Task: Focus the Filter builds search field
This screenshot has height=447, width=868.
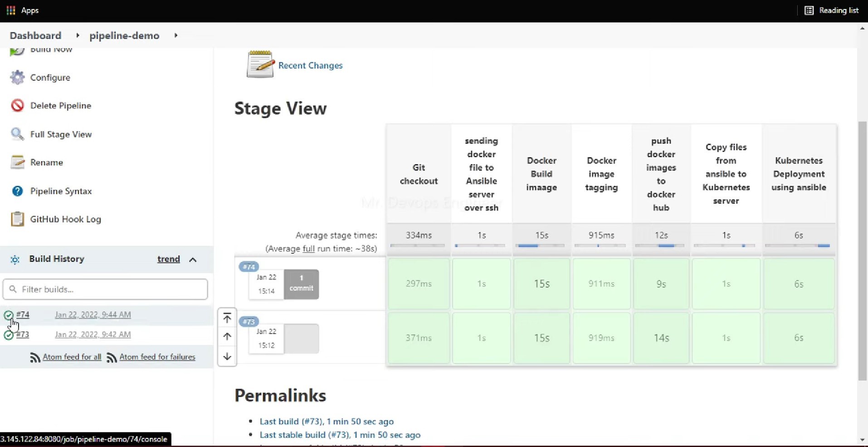Action: point(105,289)
